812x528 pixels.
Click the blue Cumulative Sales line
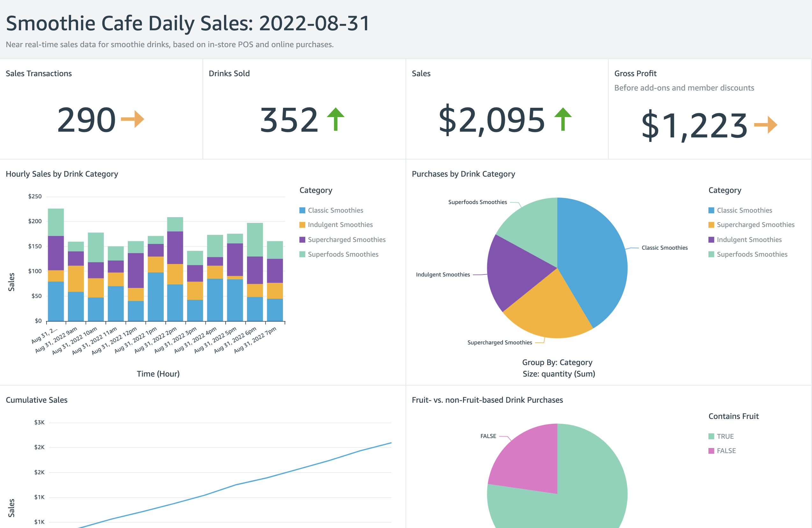236,485
